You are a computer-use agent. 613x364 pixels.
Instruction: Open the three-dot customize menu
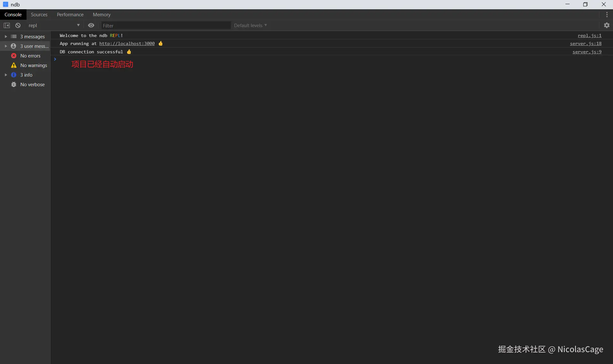click(x=607, y=15)
